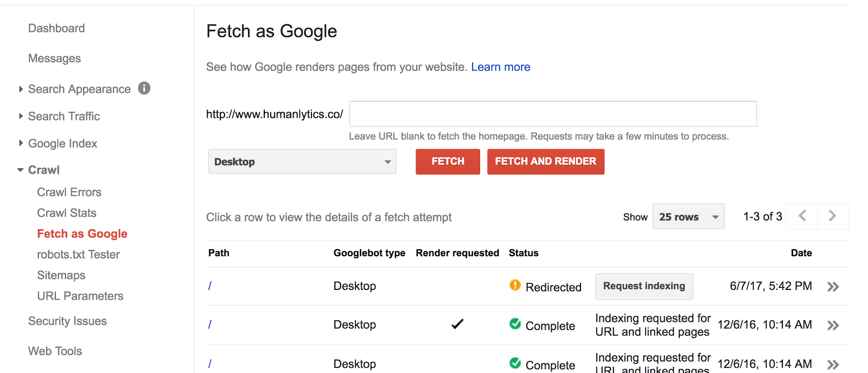Expand the Google Index section
868x373 pixels.
tap(21, 143)
